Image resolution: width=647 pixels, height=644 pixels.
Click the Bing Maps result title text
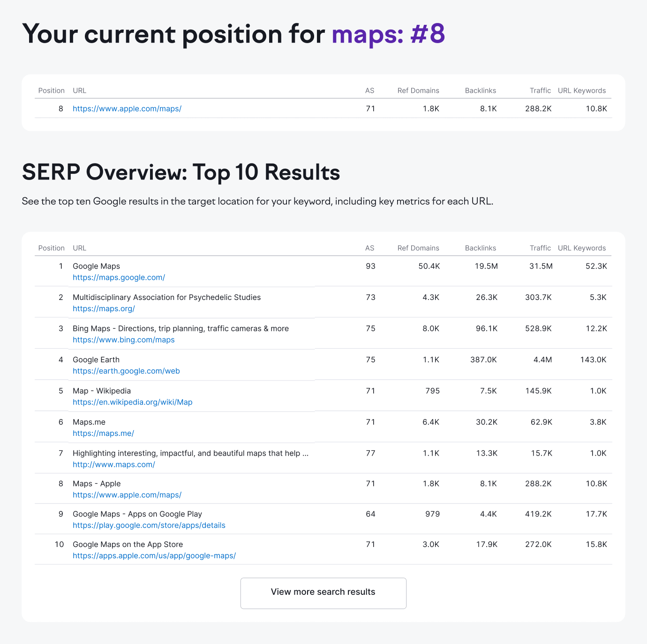pos(180,329)
